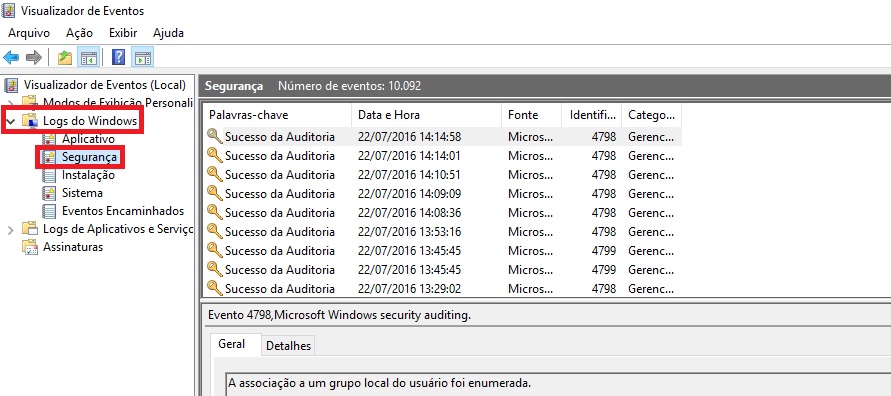Screen dimensions: 891x396
Task: Click the Forward arrow toolbar icon
Action: (x=34, y=57)
